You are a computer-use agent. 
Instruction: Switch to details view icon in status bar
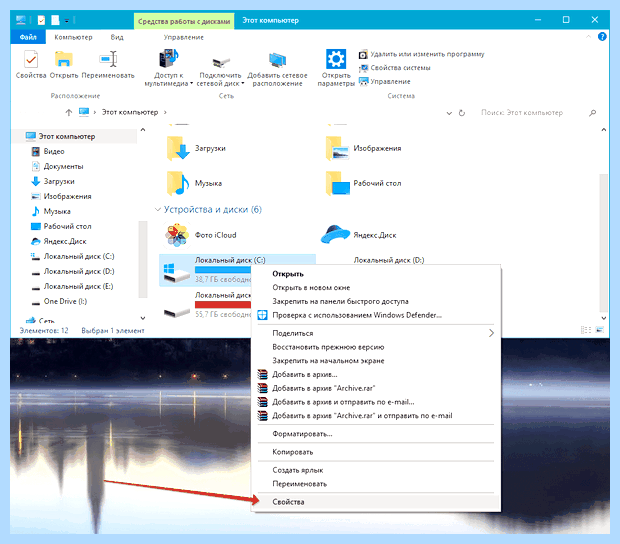coord(586,330)
